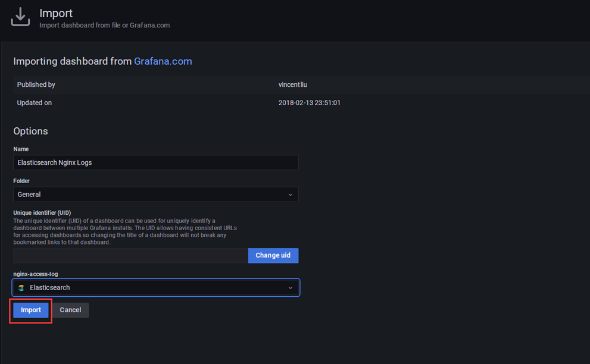Open the Folder dropdown showing General
Viewport: 590px width, 364px height.
tap(156, 194)
